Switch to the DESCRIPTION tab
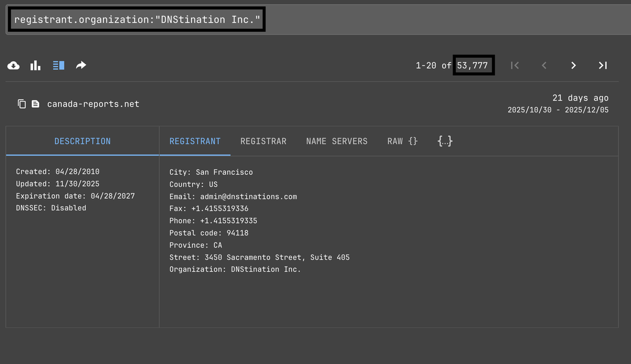Viewport: 631px width, 364px height. 82,141
